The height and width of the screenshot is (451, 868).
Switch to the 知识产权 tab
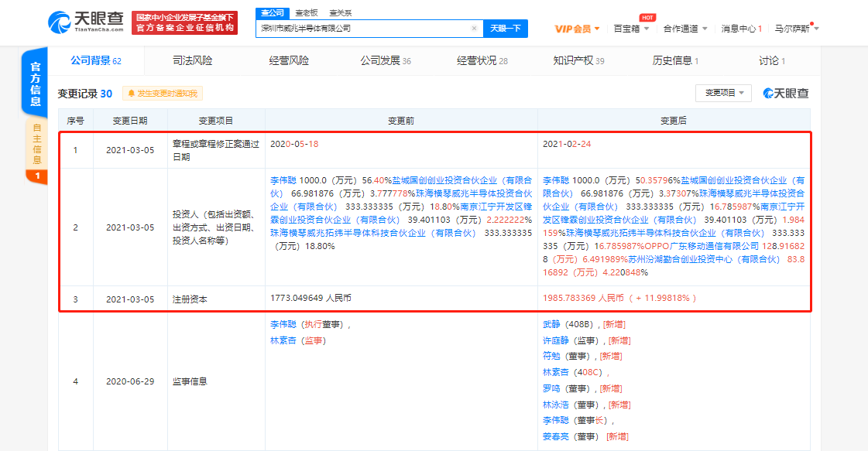tap(578, 61)
